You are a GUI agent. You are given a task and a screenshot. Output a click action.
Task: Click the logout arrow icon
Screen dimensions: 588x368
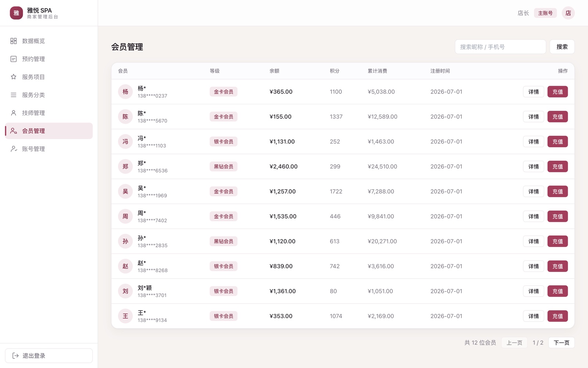[x=15, y=355]
